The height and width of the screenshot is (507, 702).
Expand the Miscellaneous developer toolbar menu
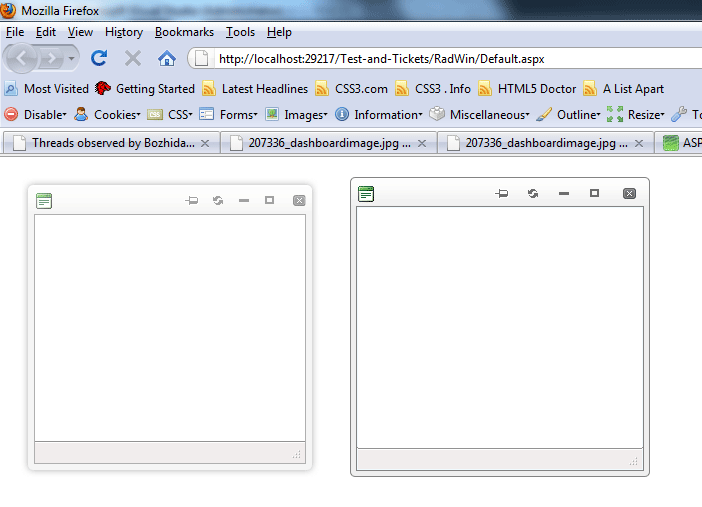479,115
